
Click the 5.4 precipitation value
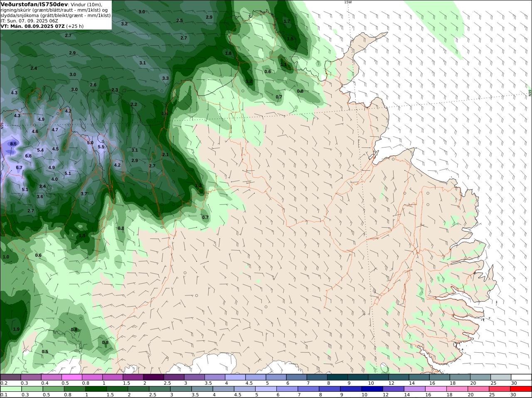(x=40, y=150)
